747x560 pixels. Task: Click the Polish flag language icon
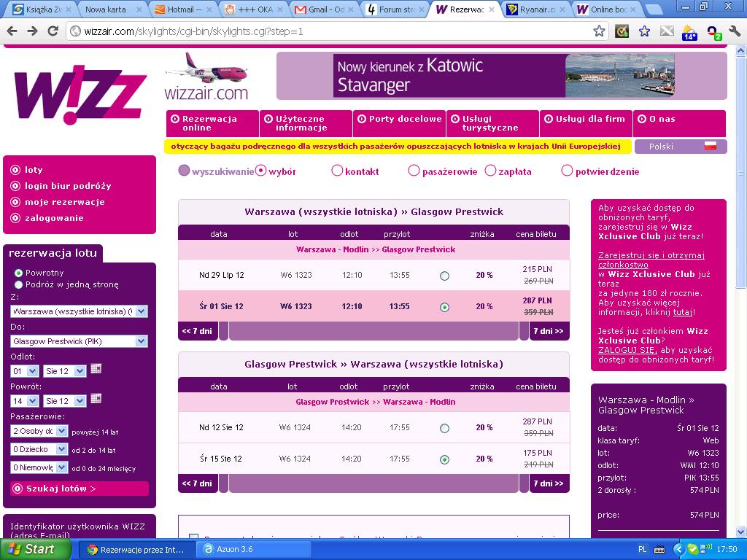(x=711, y=146)
